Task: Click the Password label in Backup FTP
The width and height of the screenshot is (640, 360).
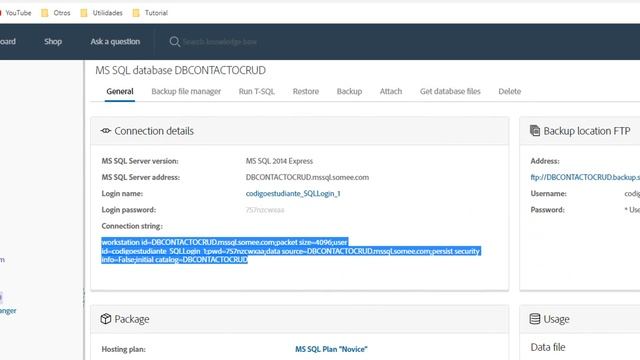Action: tap(547, 210)
